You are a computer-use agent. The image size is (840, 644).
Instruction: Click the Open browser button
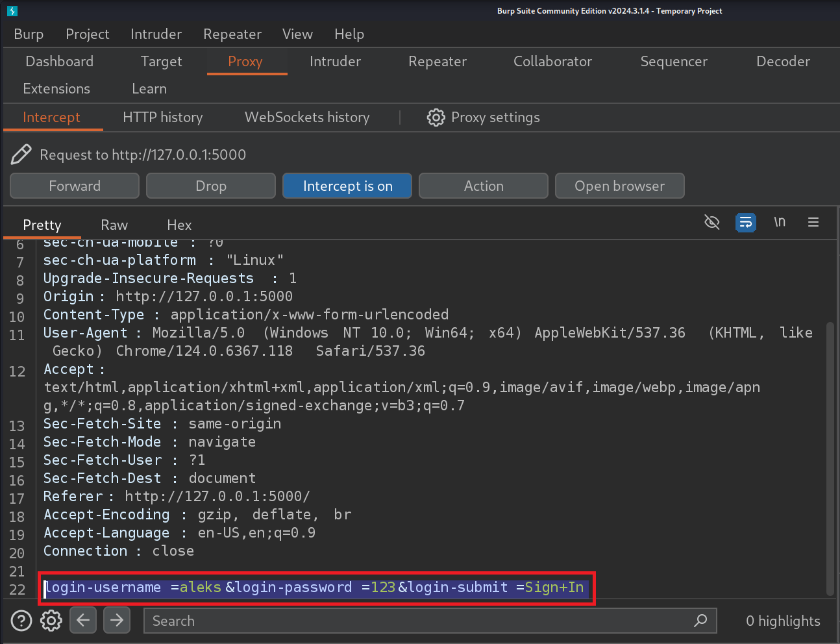tap(619, 186)
